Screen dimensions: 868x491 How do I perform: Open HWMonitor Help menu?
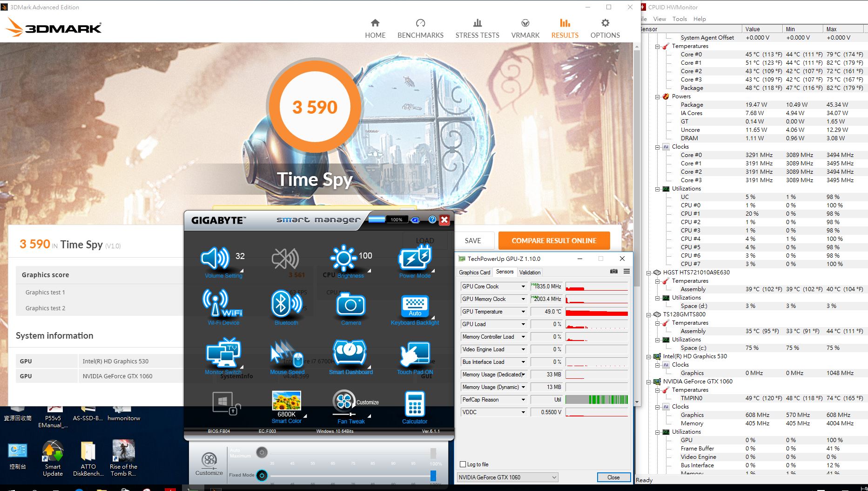pos(700,19)
